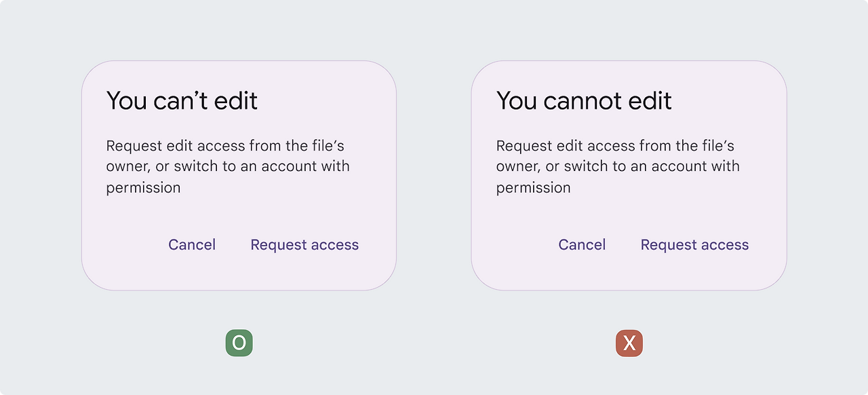Click Request access in "You can't edit" dialog
This screenshot has width=868, height=395.
click(x=304, y=245)
